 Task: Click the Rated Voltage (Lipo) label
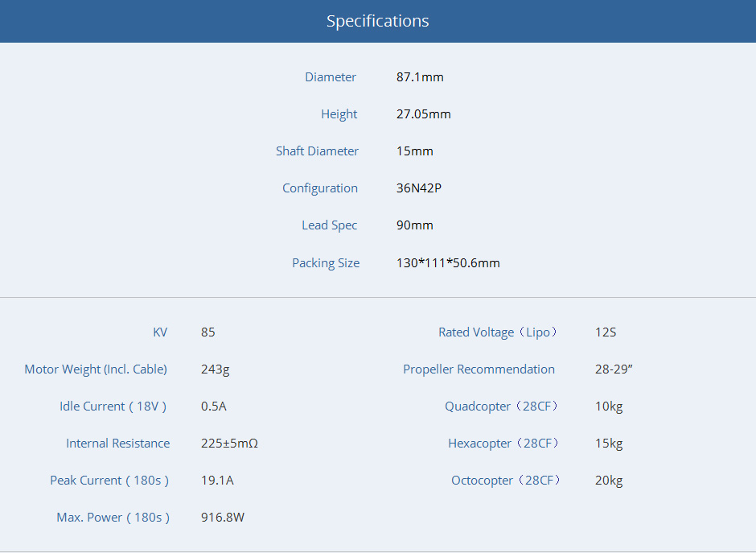498,332
